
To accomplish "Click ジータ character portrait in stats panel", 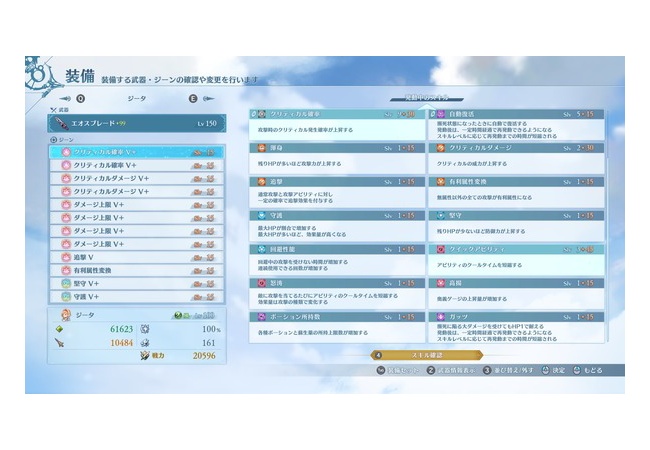I will (65, 315).
